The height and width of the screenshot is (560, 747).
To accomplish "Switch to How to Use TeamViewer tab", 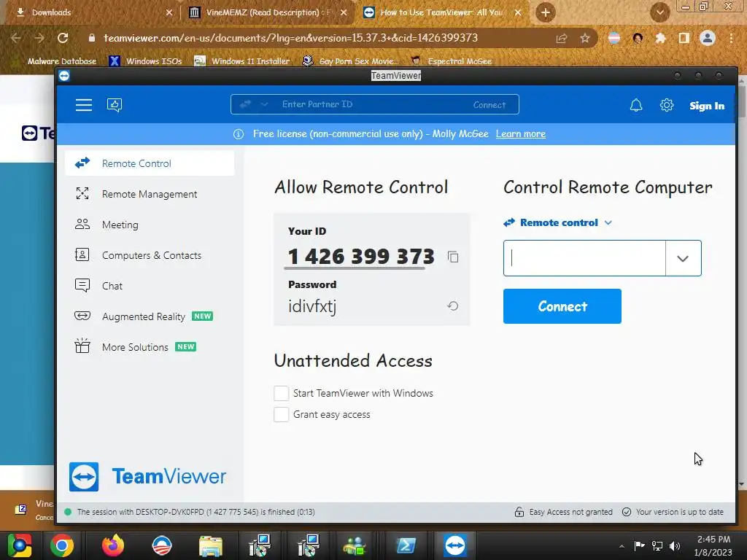I will pos(441,12).
